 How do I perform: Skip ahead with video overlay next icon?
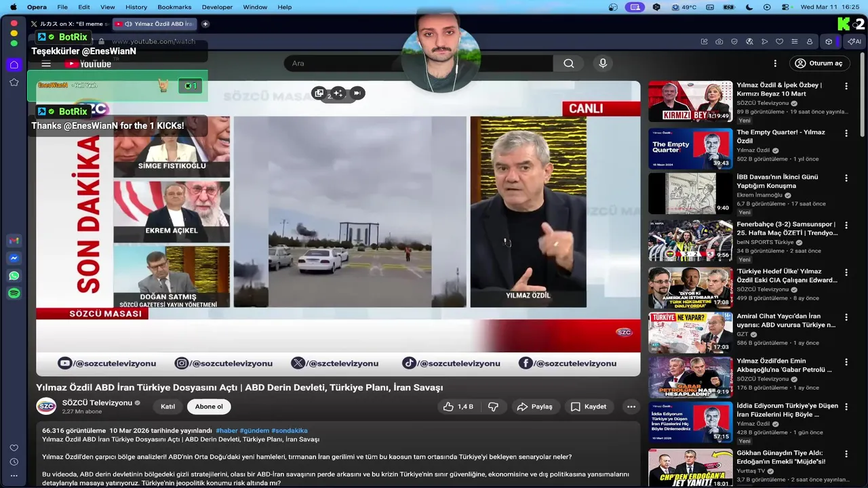coord(357,93)
